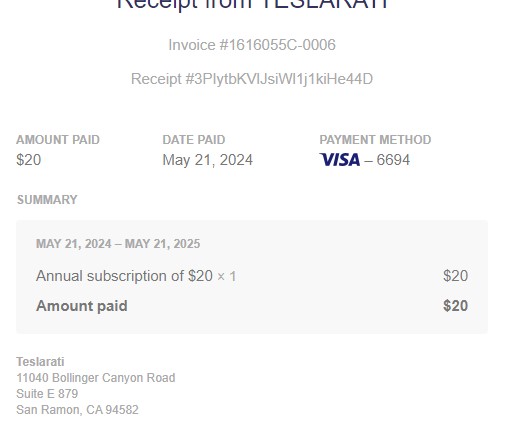Click the bold $20 total amount
Image resolution: width=509 pixels, height=422 pixels.
455,306
